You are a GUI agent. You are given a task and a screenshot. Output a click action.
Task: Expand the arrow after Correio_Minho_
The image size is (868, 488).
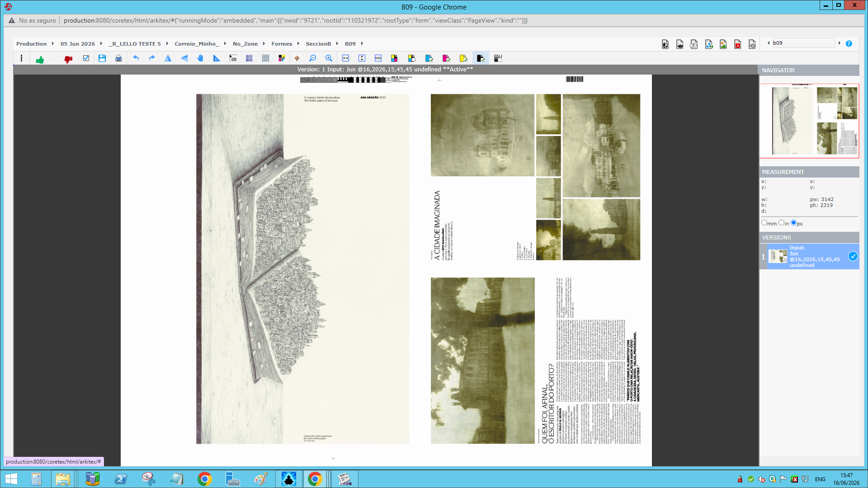225,43
